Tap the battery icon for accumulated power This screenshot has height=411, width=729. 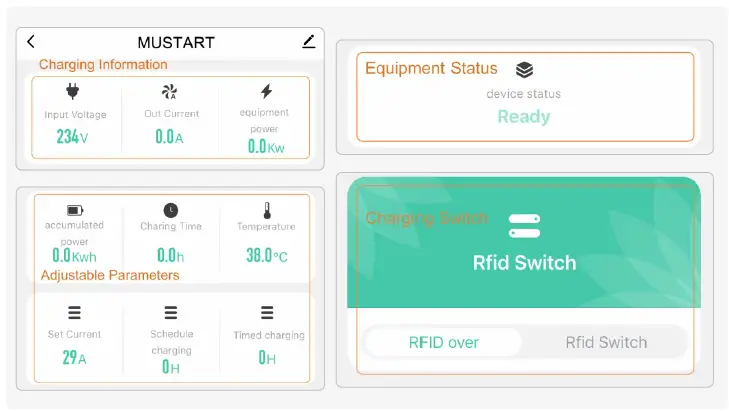click(74, 211)
